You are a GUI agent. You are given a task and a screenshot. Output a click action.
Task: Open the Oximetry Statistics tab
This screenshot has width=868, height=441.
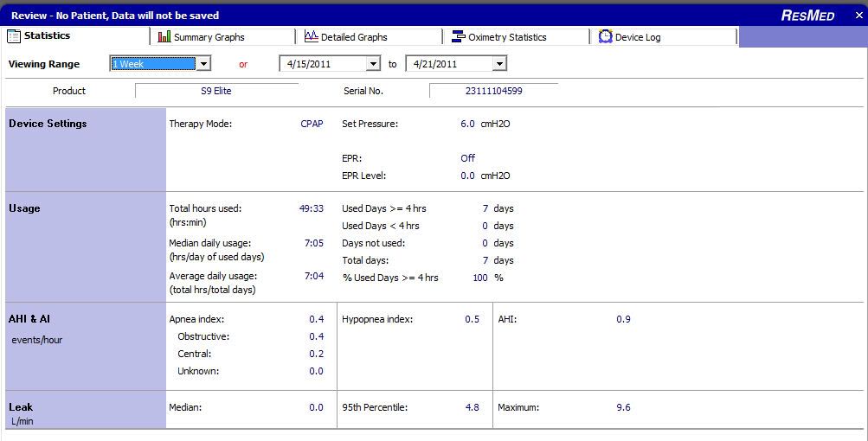tap(516, 36)
